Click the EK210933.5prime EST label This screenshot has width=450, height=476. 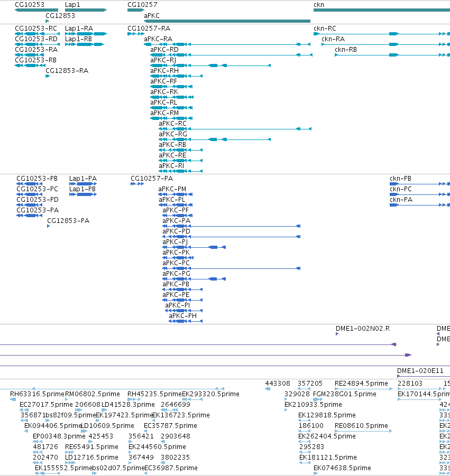point(313,405)
